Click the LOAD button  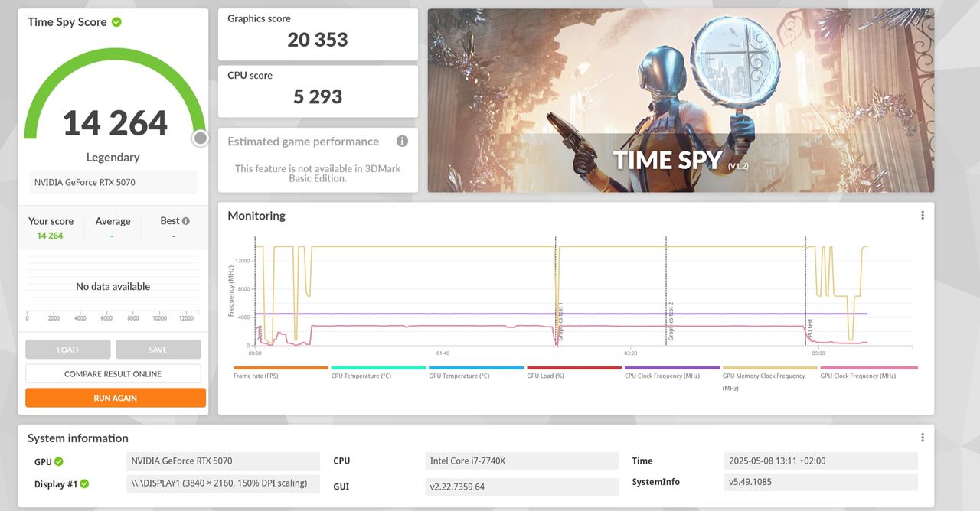point(68,350)
